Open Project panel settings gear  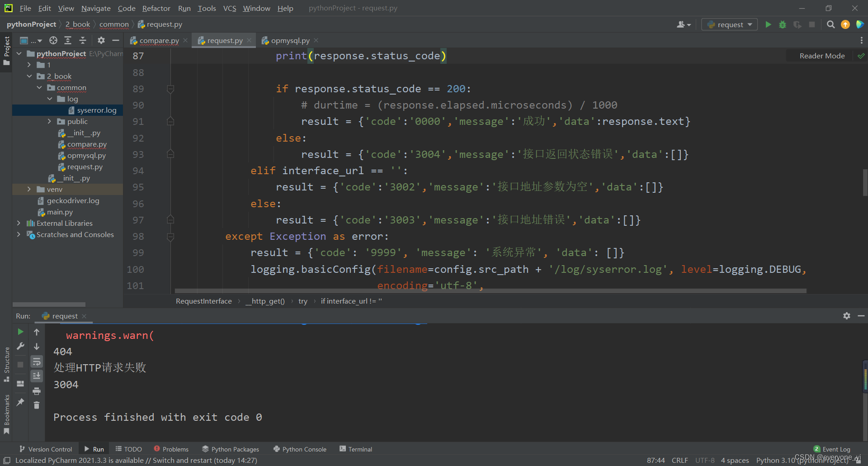(101, 40)
